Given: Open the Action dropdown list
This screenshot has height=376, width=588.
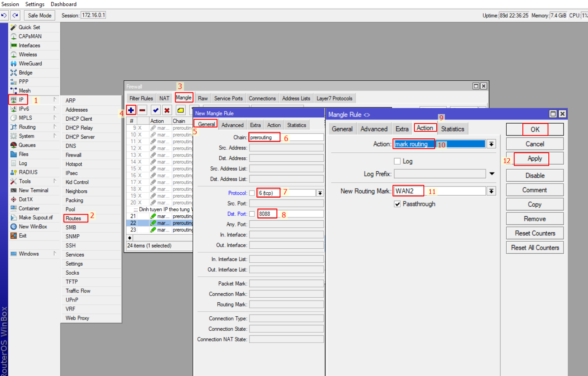Looking at the screenshot, I should click(x=491, y=144).
